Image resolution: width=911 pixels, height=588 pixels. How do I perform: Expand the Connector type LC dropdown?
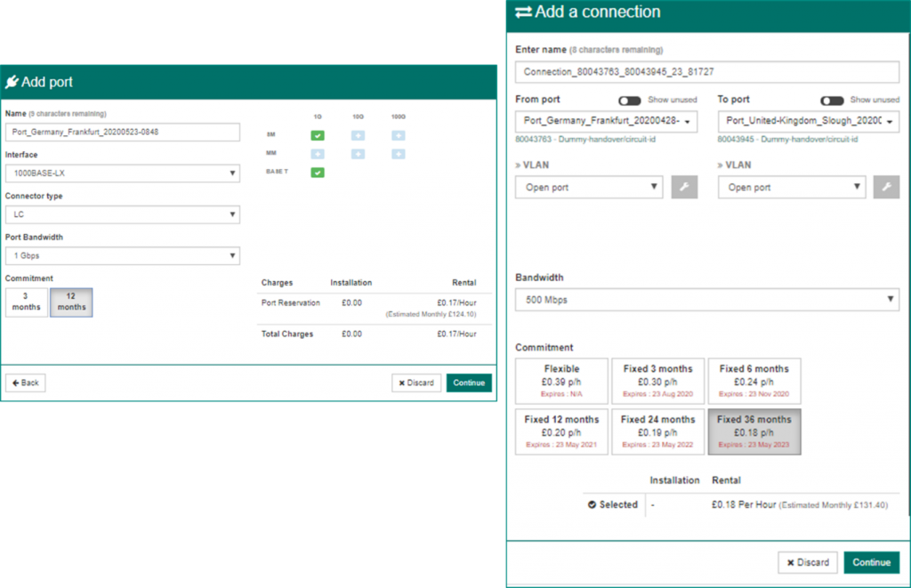coord(122,214)
